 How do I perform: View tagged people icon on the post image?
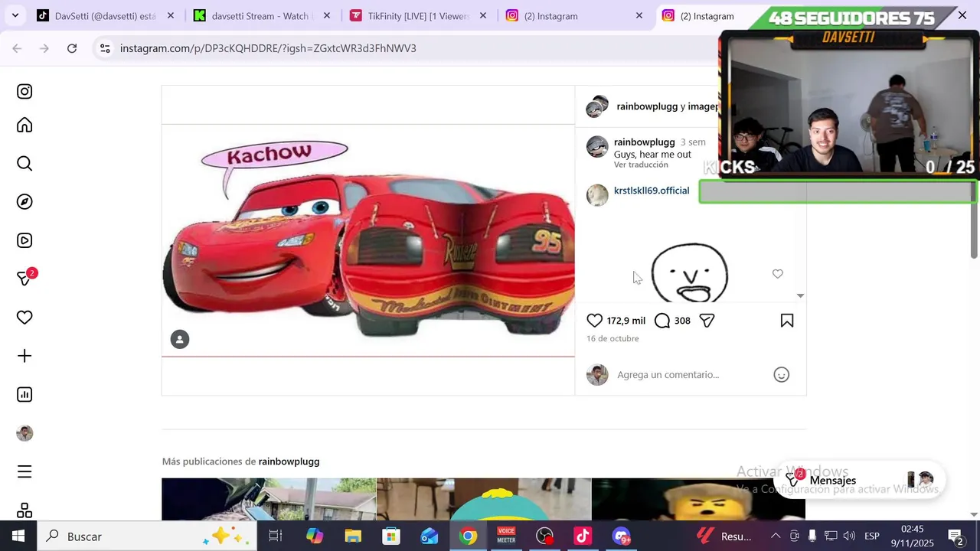tap(180, 340)
